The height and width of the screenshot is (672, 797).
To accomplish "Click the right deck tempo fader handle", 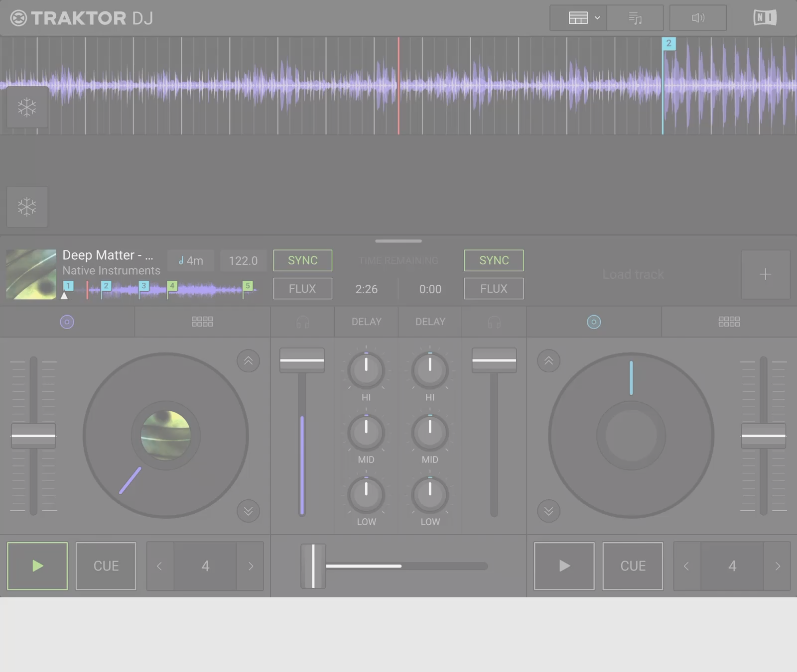I will pos(764,436).
